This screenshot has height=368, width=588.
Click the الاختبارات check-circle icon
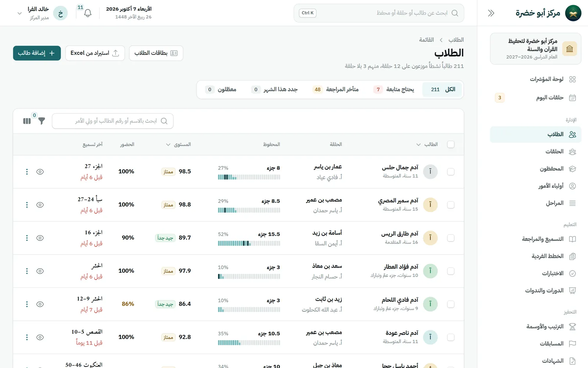tap(572, 273)
